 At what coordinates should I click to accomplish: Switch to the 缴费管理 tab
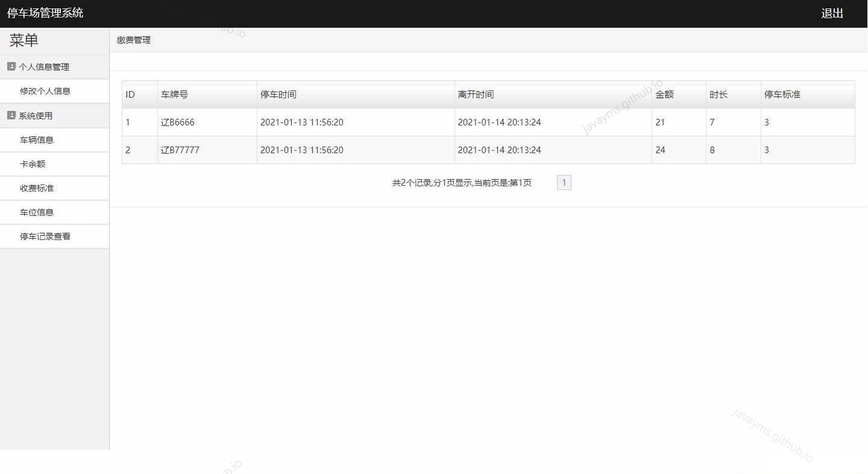pyautogui.click(x=133, y=40)
